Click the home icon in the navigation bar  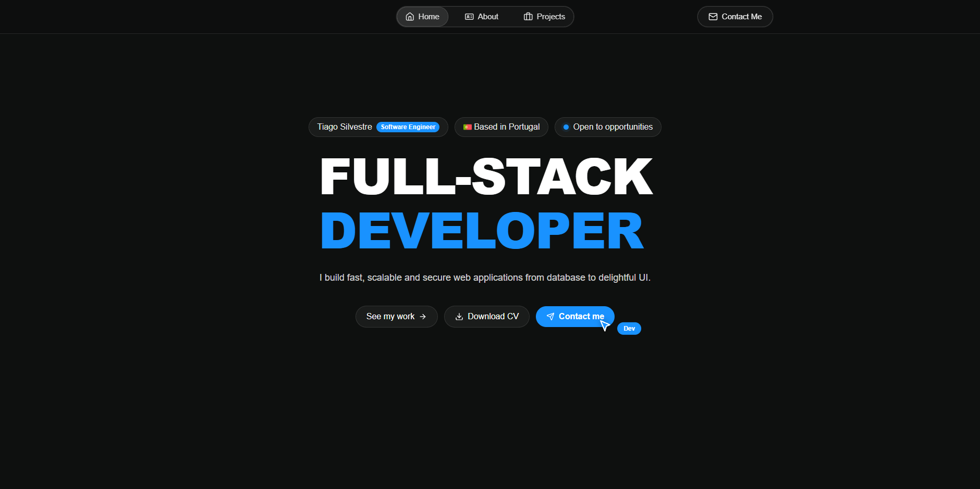(410, 16)
